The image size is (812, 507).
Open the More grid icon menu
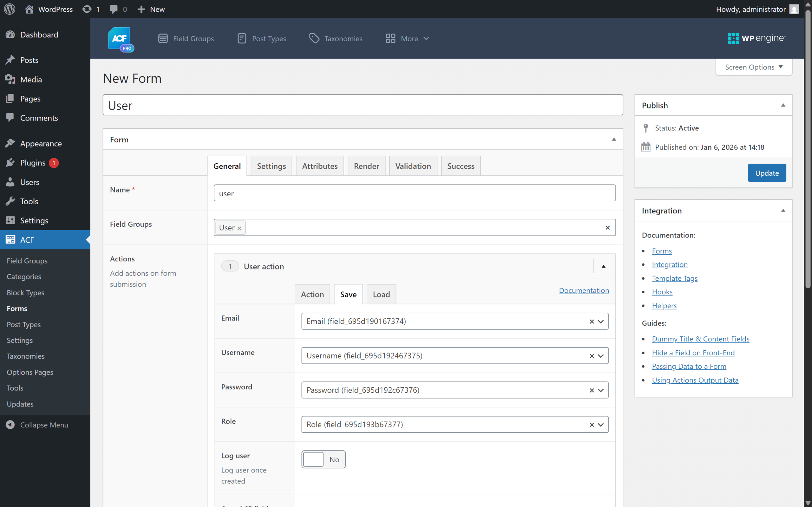[x=390, y=38]
